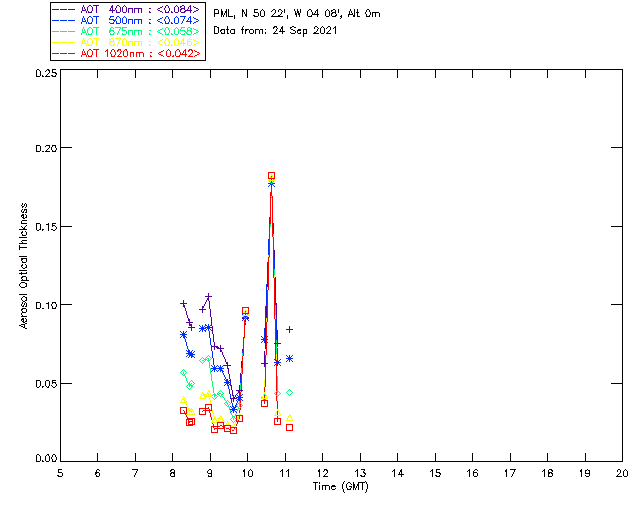Click the x-axis tick label 11
The width and height of the screenshot is (640, 512).
pos(285,473)
